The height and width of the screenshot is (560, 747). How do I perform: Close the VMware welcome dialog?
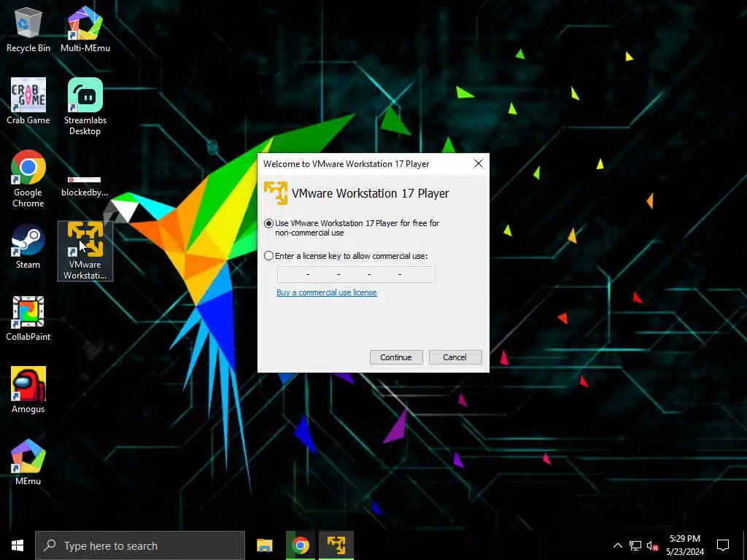(479, 164)
